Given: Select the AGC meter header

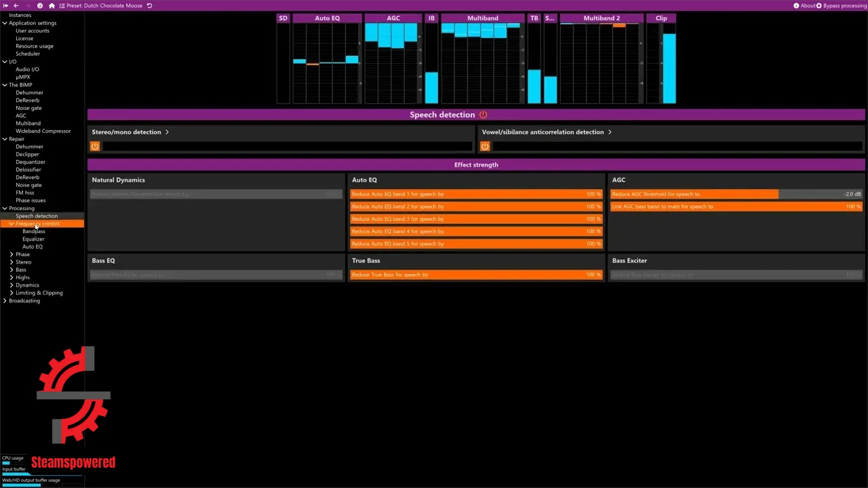Looking at the screenshot, I should click(x=393, y=18).
